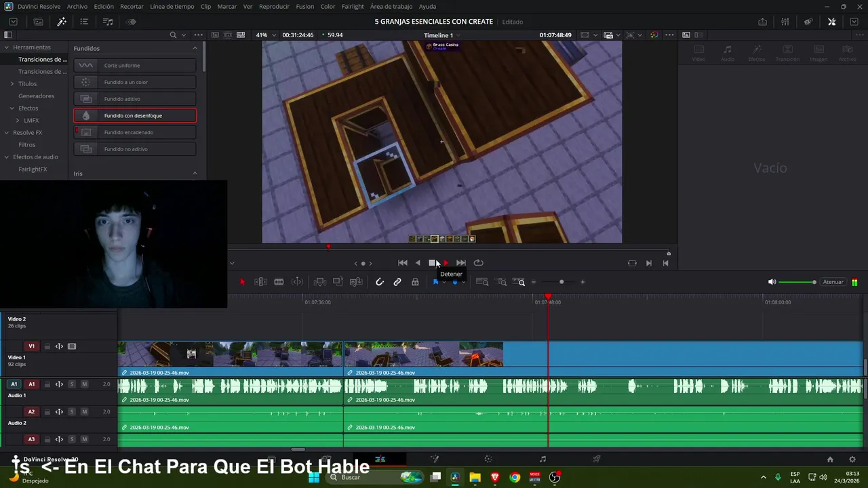Open the Media Pool panel icon
The height and width of the screenshot is (488, 868).
(39, 22)
